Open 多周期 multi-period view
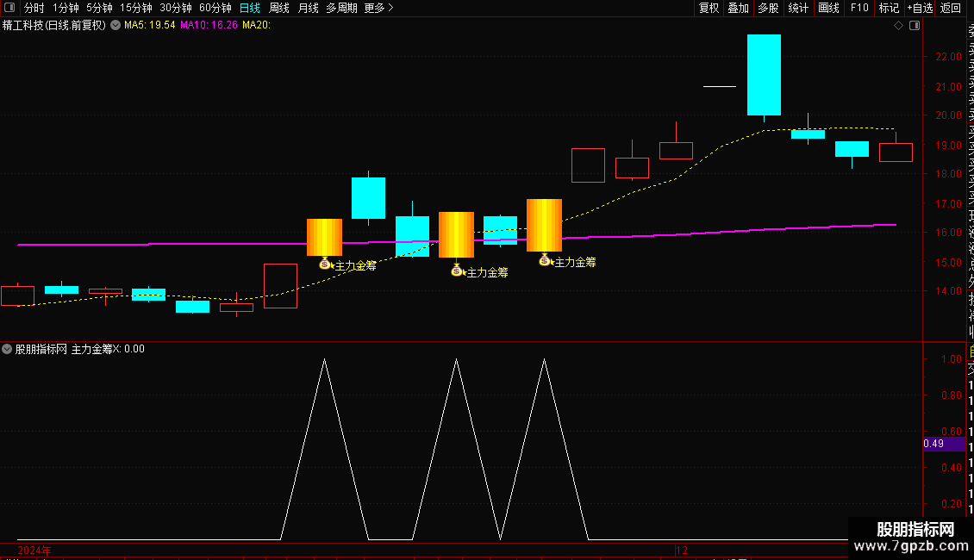Screen dimensions: 974x560 click(x=341, y=8)
